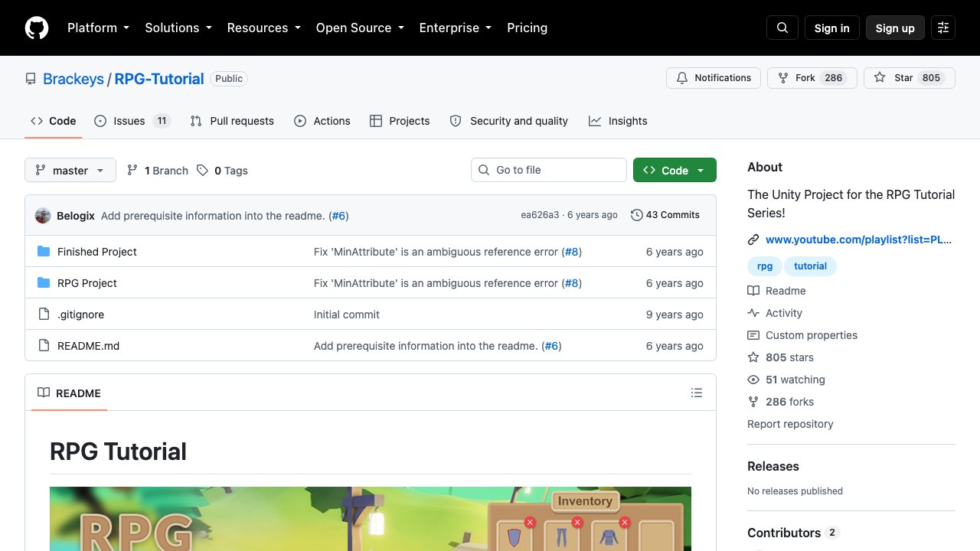Image resolution: width=980 pixels, height=551 pixels.
Task: Expand the Enterprise menu
Action: [x=456, y=28]
